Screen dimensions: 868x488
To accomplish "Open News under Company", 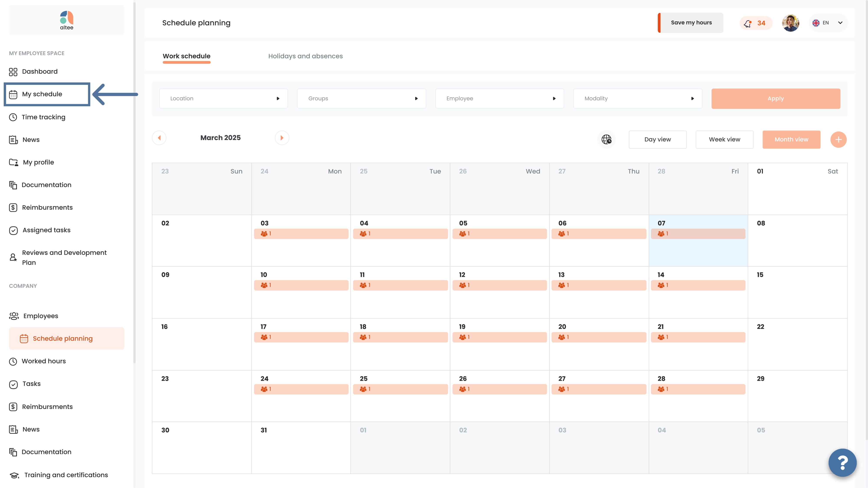I will click(x=24, y=429).
